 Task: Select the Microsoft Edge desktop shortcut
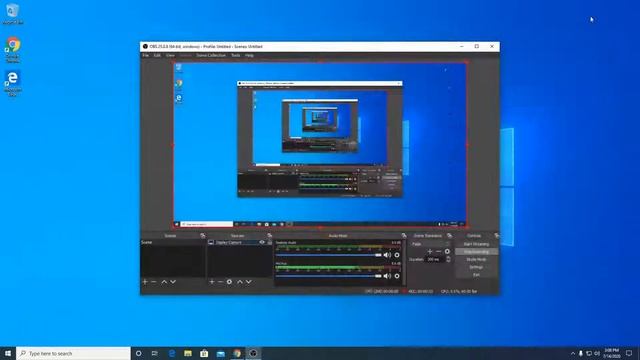pos(13,84)
